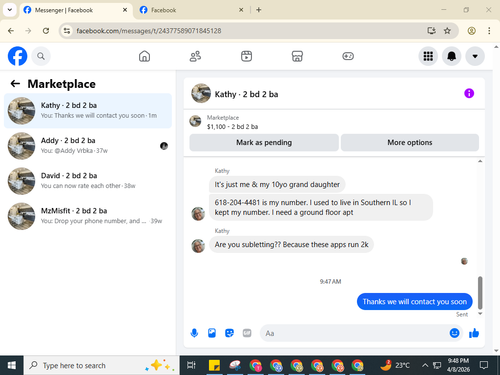Click message Are you subletting??
Image resolution: width=500 pixels, height=375 pixels.
point(291,245)
